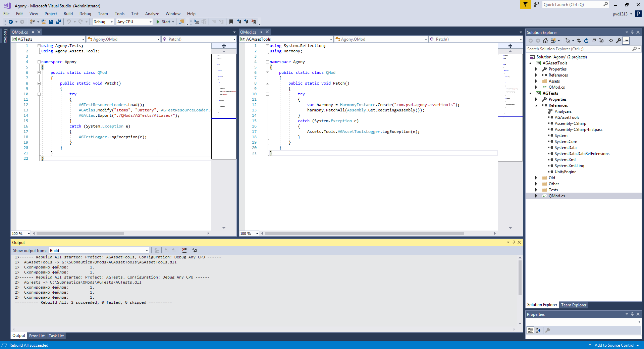Toggle the auto-pin icon on Output window

tap(514, 242)
